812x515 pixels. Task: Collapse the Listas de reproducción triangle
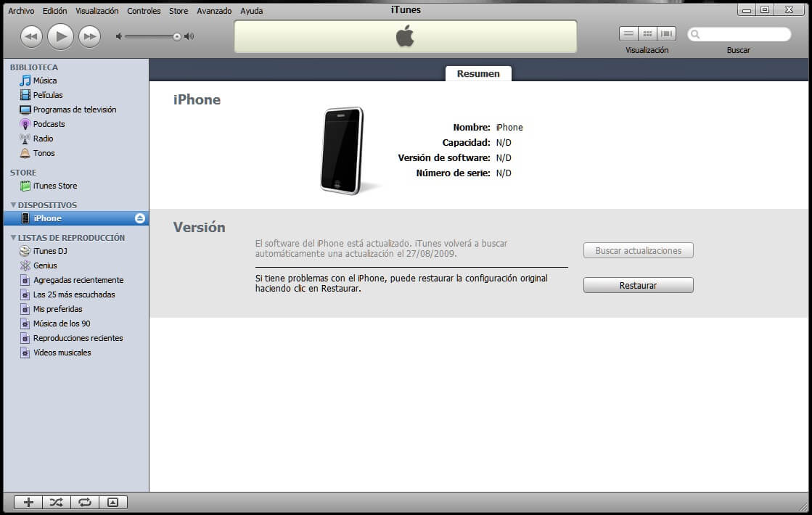[x=13, y=238]
